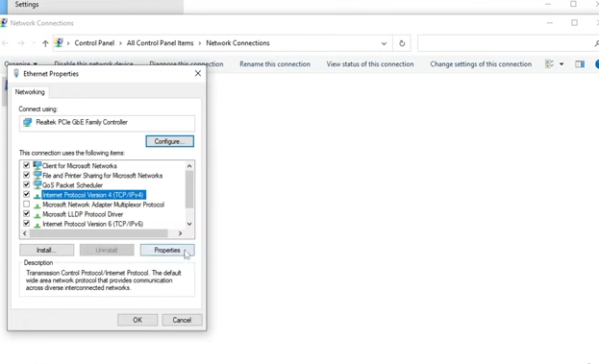The width and height of the screenshot is (599, 364).
Task: Expand chevron after Control Panel breadcrumb
Action: tap(120, 43)
